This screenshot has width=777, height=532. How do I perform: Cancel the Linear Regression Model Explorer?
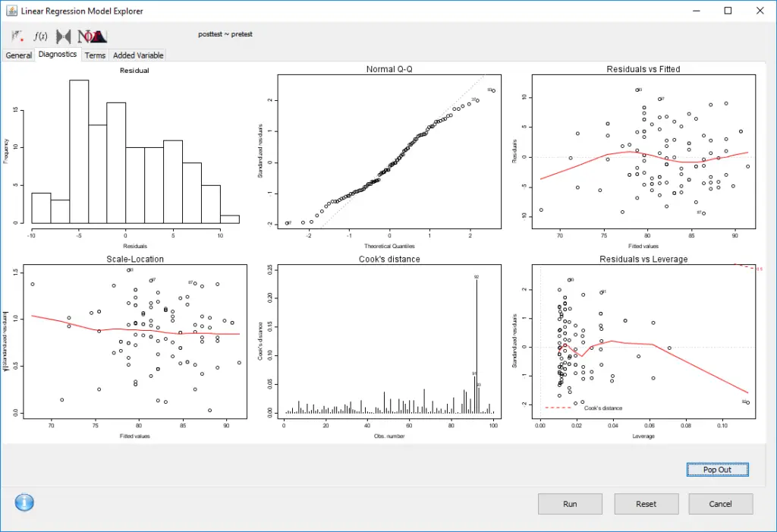pos(720,503)
